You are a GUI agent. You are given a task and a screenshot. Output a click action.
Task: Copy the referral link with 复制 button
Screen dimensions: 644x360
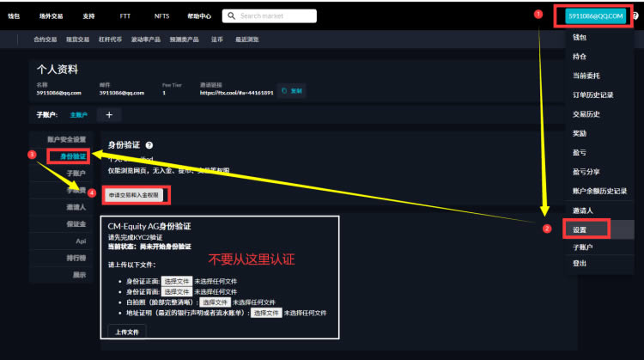tap(292, 91)
